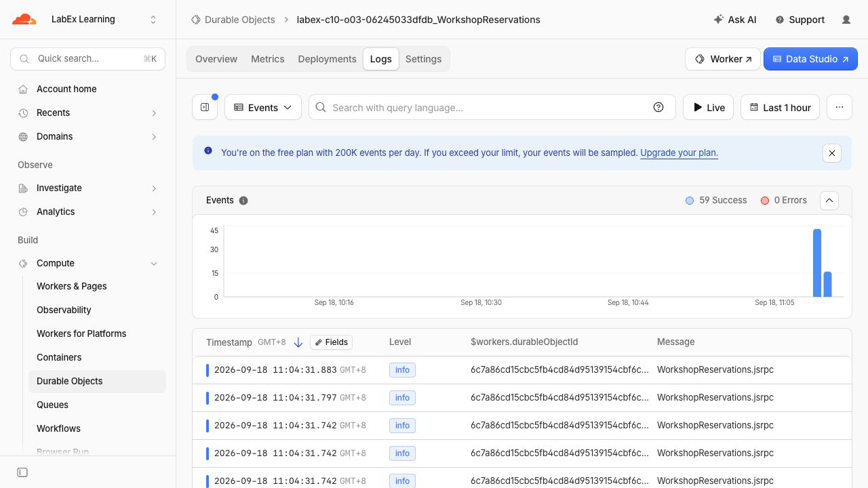Expand the Analytics section chevron
868x488 pixels.
click(154, 211)
